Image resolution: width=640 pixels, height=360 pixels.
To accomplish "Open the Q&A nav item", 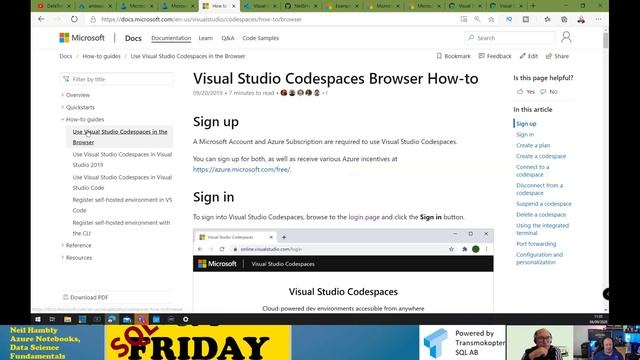I will (x=228, y=38).
